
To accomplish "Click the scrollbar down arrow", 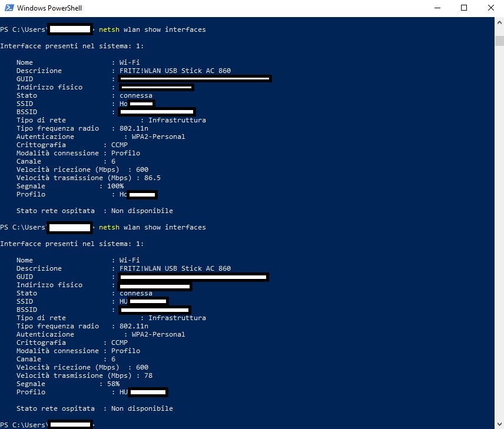I will pyautogui.click(x=499, y=424).
